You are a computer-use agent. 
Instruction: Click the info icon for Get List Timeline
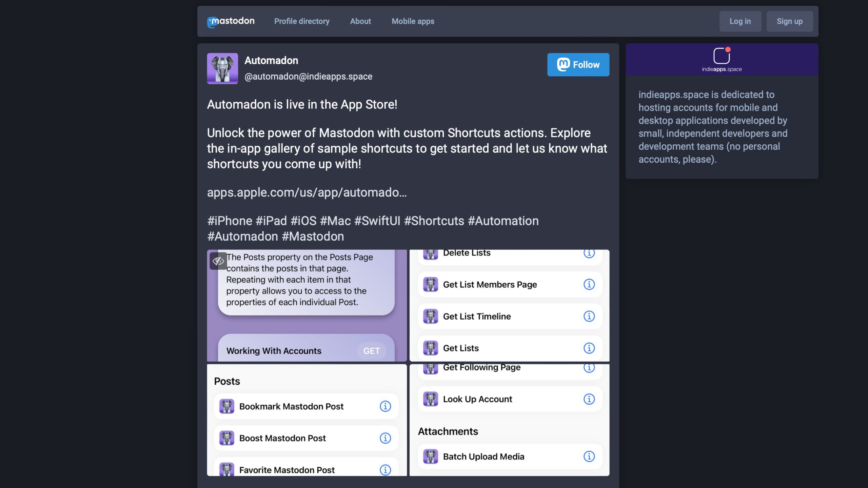coord(589,316)
